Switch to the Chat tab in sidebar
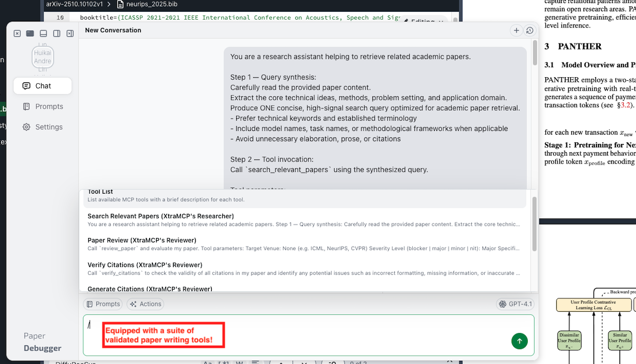Image resolution: width=636 pixels, height=364 pixels. [x=42, y=85]
